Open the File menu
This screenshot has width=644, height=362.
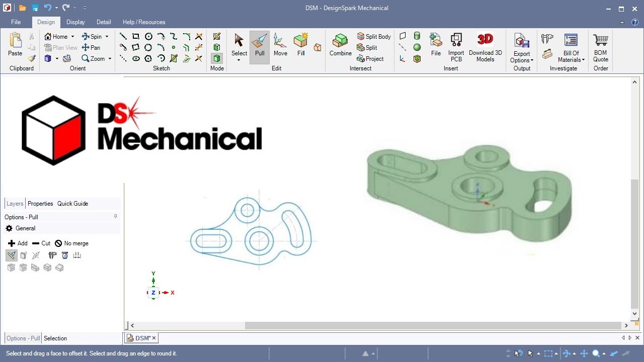click(16, 22)
